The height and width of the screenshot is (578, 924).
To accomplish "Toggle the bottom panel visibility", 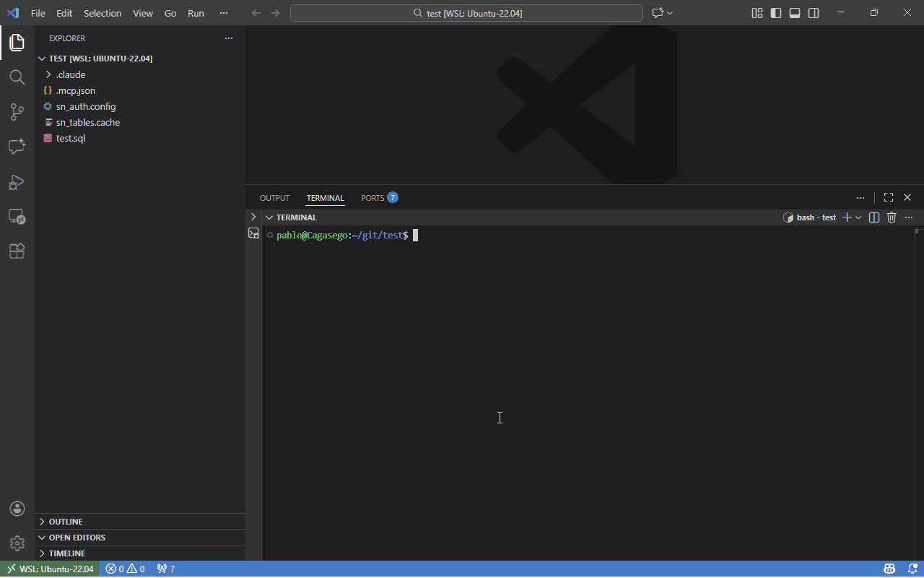I will pyautogui.click(x=795, y=13).
